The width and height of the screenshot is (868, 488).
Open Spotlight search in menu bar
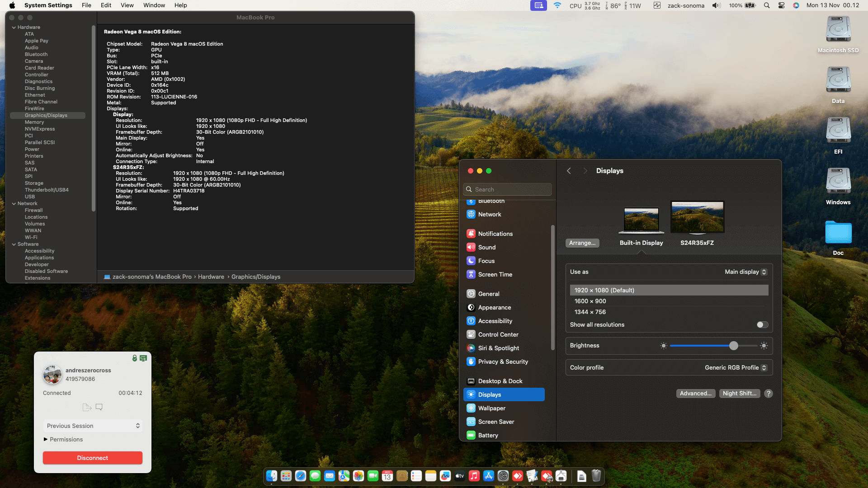pos(767,5)
